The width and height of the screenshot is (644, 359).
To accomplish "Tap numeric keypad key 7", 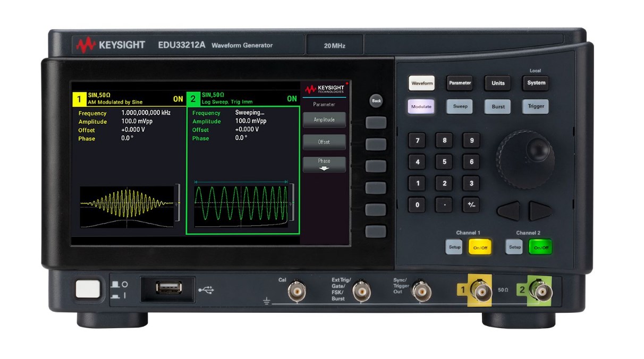I will click(417, 141).
